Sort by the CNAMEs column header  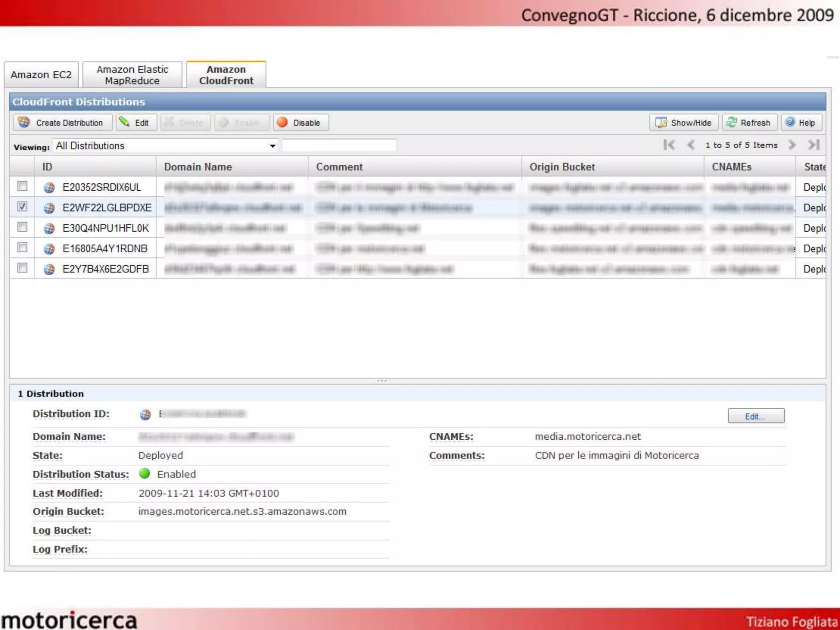click(x=750, y=167)
